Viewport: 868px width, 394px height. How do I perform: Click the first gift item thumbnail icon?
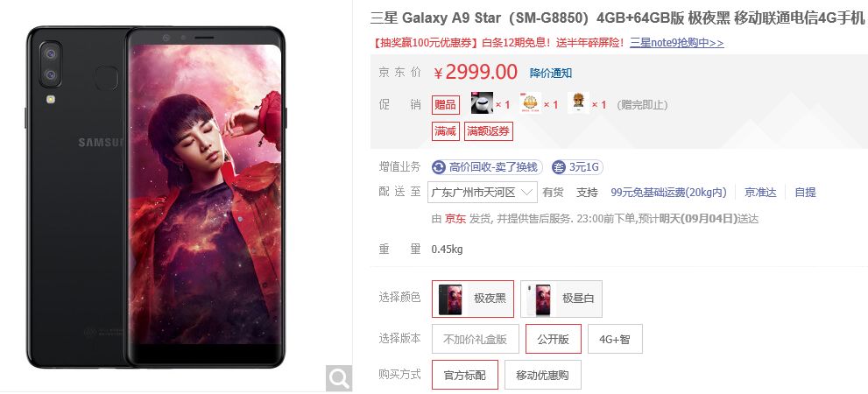click(x=482, y=103)
